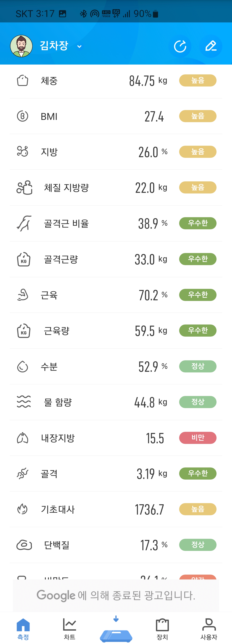Screen dimensions: 232x644
Task: Open the 골격근 비율 row
Action: point(116,223)
